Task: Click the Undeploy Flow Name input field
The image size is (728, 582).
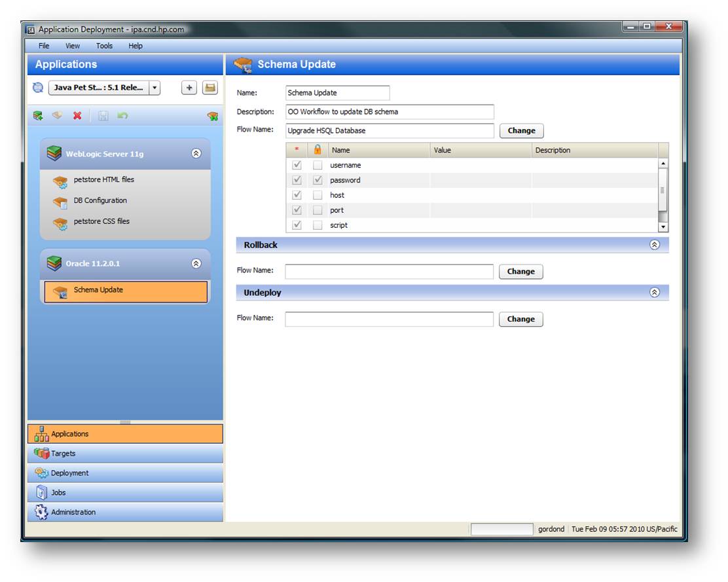Action: pyautogui.click(x=389, y=319)
